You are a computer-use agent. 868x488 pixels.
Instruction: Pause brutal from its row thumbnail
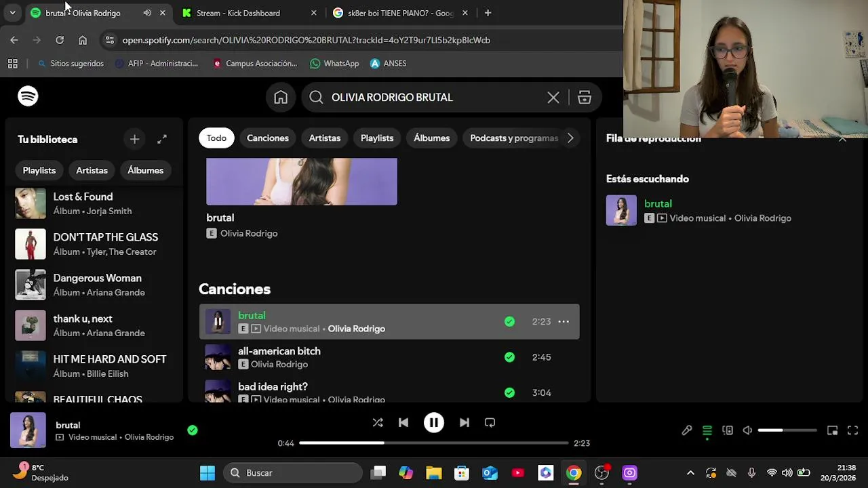(x=218, y=321)
